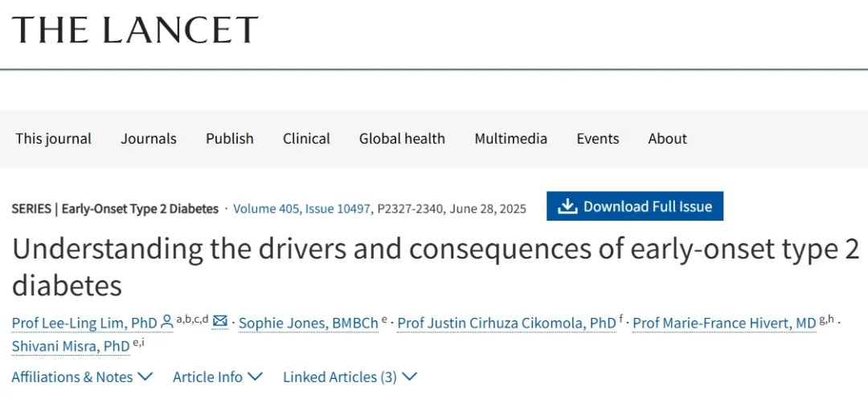Expand the Affiliations & Notes chevron
This screenshot has width=868, height=399.
[x=145, y=377]
